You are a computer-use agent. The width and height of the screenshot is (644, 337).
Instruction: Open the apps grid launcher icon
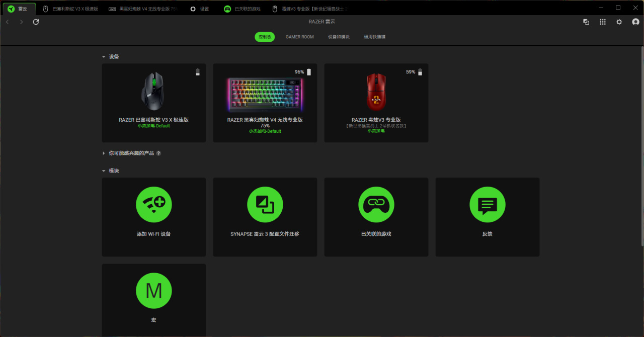click(603, 22)
